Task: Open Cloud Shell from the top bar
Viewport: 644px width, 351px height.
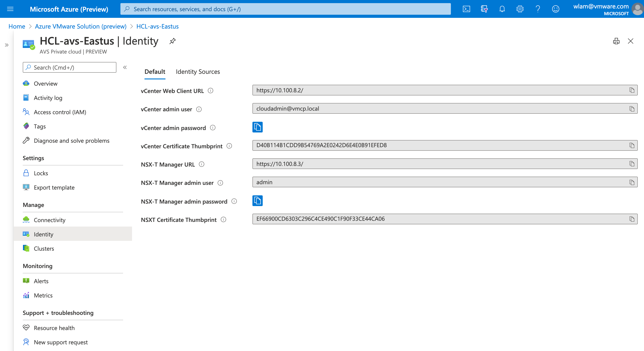Action: click(x=466, y=9)
